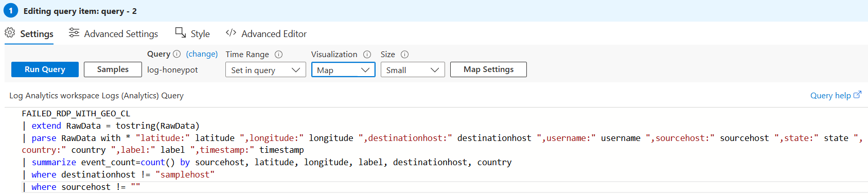Viewport: 868px width, 194px height.
Task: Click the external link icon beside Query help
Action: click(857, 95)
